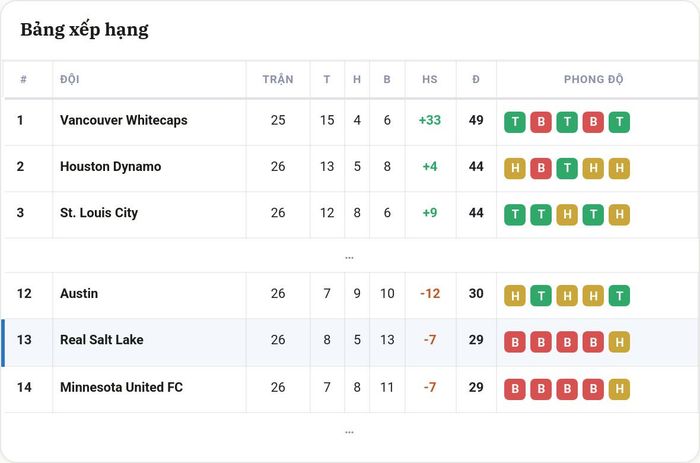The image size is (700, 463).
Task: Click Austin's first yellow H form badge
Action: 515,296
